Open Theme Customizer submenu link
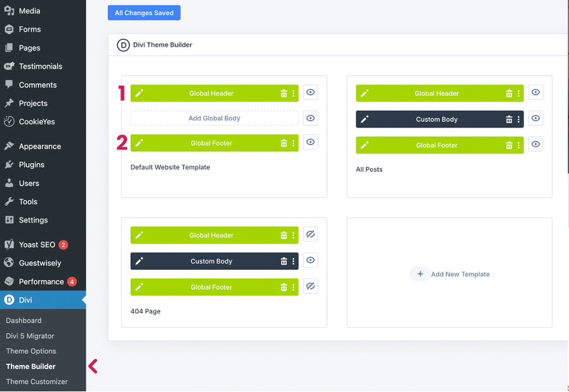This screenshot has height=392, width=569. click(37, 381)
